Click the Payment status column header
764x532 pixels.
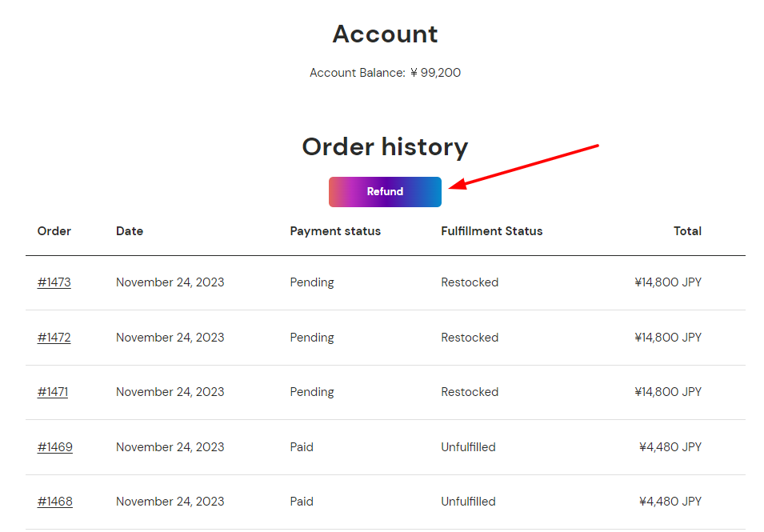(335, 231)
